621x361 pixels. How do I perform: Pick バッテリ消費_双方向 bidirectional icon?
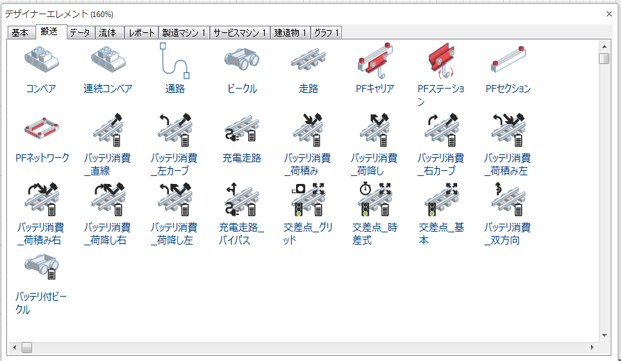click(509, 199)
